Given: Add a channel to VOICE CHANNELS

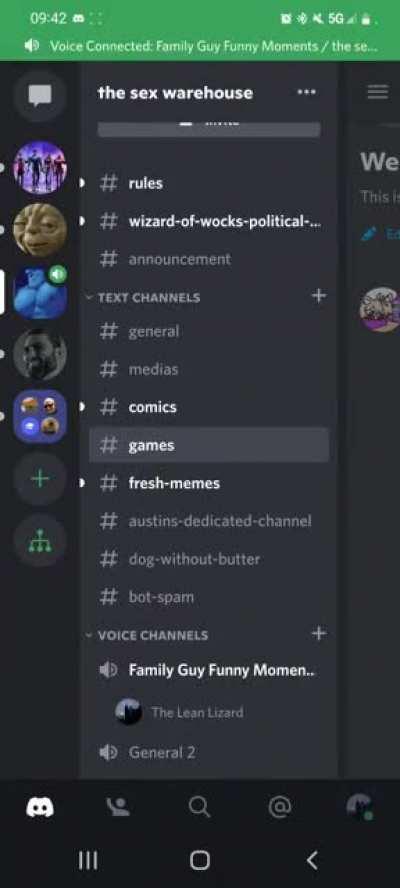Looking at the screenshot, I should tap(319, 633).
